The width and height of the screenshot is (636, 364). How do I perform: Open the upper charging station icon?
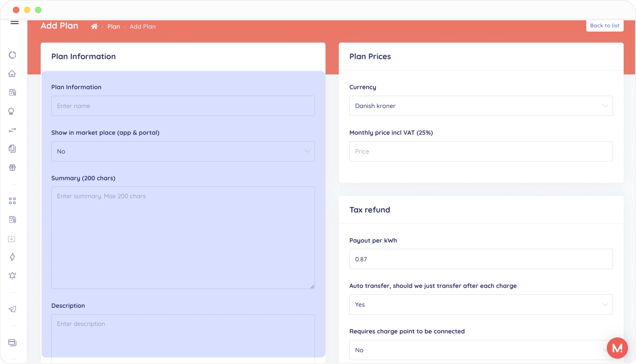12,92
